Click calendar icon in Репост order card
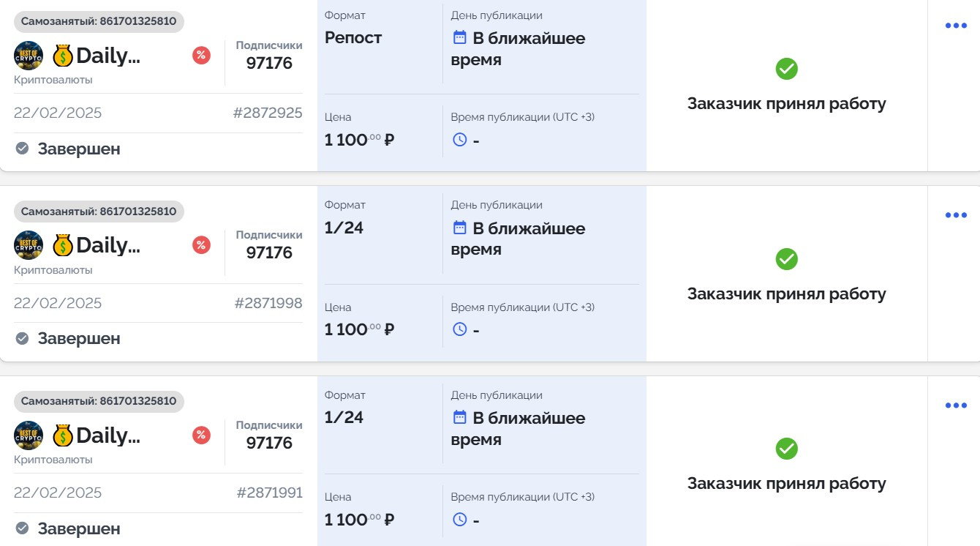The image size is (980, 546). pyautogui.click(x=459, y=37)
